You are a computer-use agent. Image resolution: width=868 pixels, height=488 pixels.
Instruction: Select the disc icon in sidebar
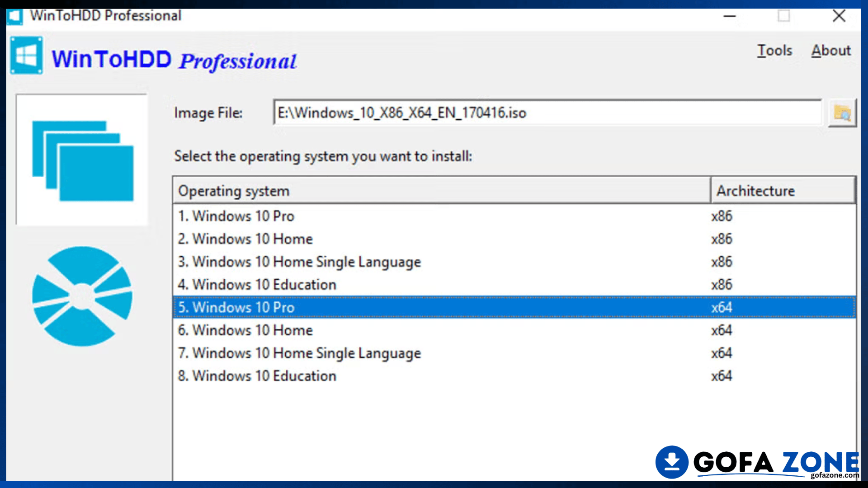coord(82,296)
